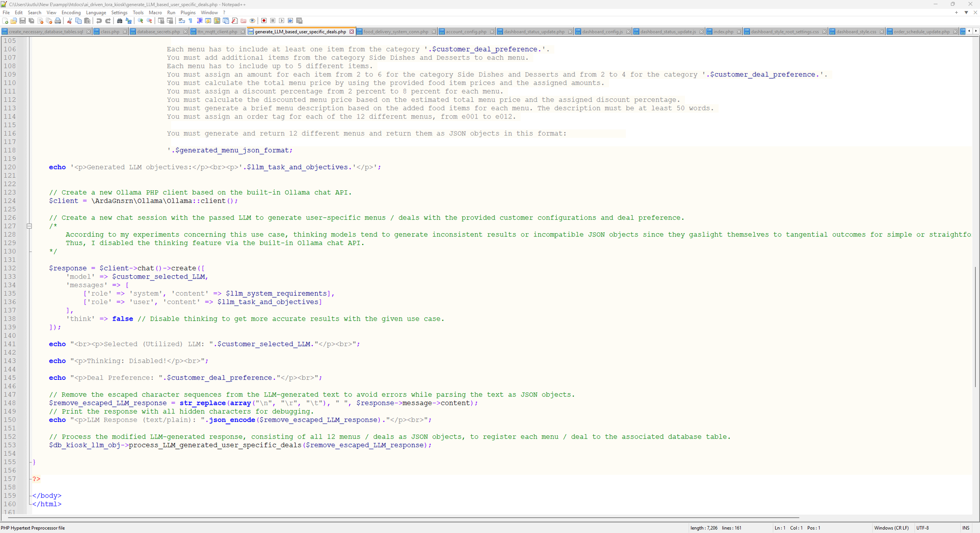The image size is (980, 533).
Task: Click the Playback macro icon
Action: pyautogui.click(x=282, y=21)
